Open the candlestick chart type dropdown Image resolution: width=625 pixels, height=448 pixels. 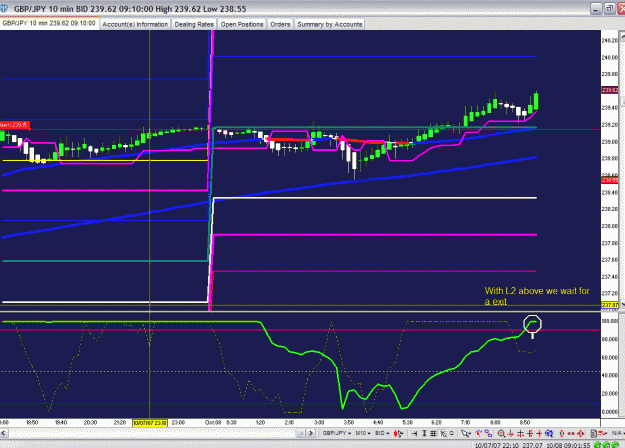(x=398, y=433)
